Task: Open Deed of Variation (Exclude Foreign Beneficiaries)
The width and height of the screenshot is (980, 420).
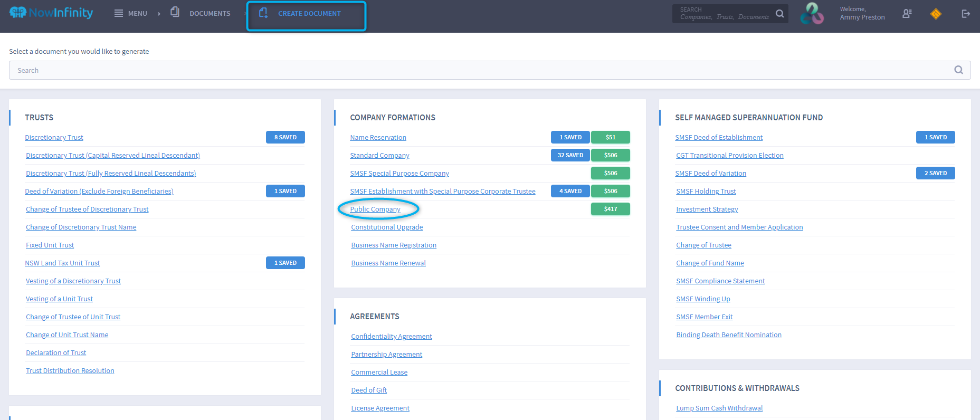Action: (x=99, y=191)
